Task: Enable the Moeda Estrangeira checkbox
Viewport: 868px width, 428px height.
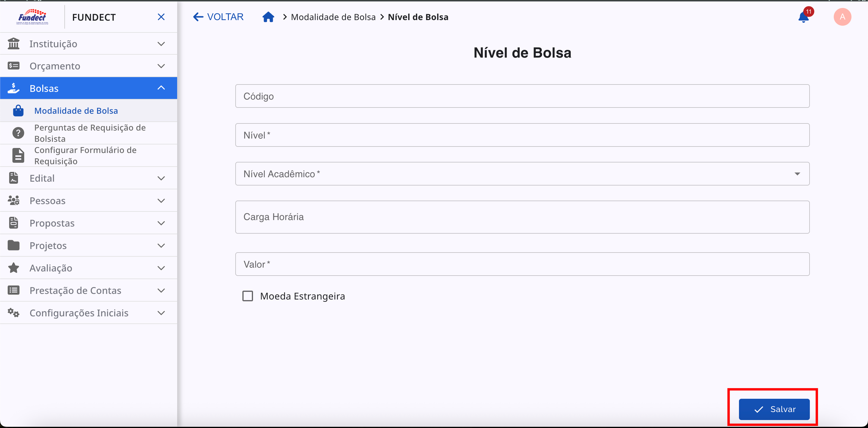Action: [248, 296]
